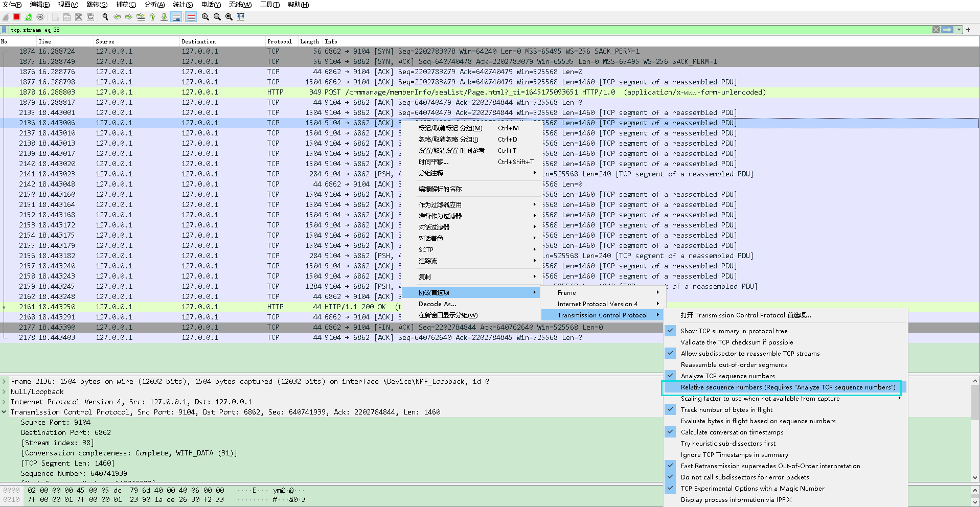Open the 文件(F) menu

click(x=12, y=5)
